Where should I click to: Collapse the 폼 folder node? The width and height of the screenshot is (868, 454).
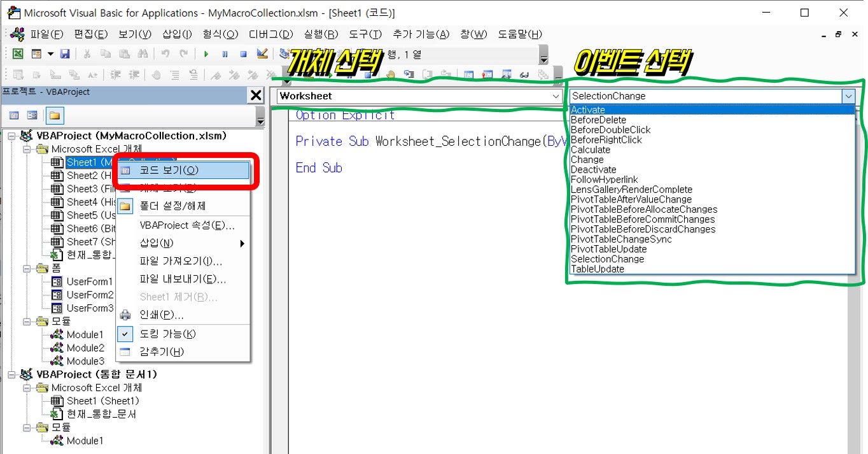coord(27,268)
